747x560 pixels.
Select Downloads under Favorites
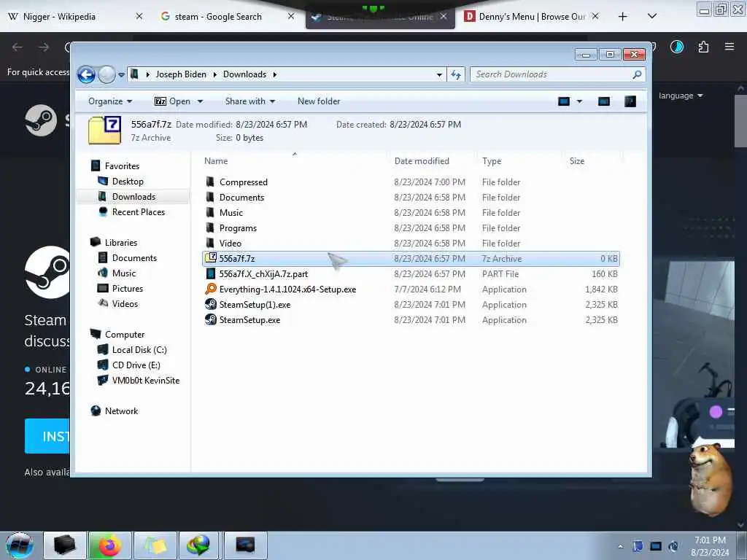(x=134, y=197)
